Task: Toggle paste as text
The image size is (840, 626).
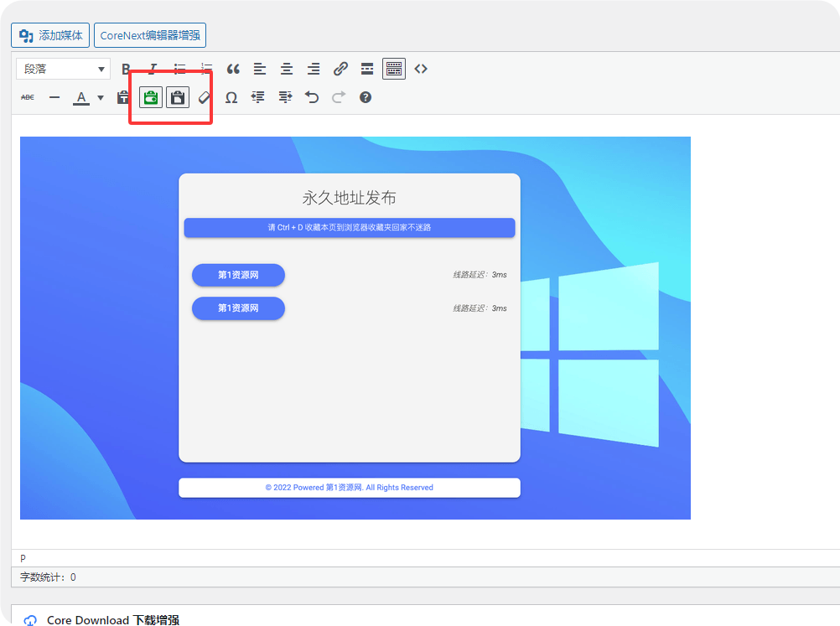Action: click(123, 97)
